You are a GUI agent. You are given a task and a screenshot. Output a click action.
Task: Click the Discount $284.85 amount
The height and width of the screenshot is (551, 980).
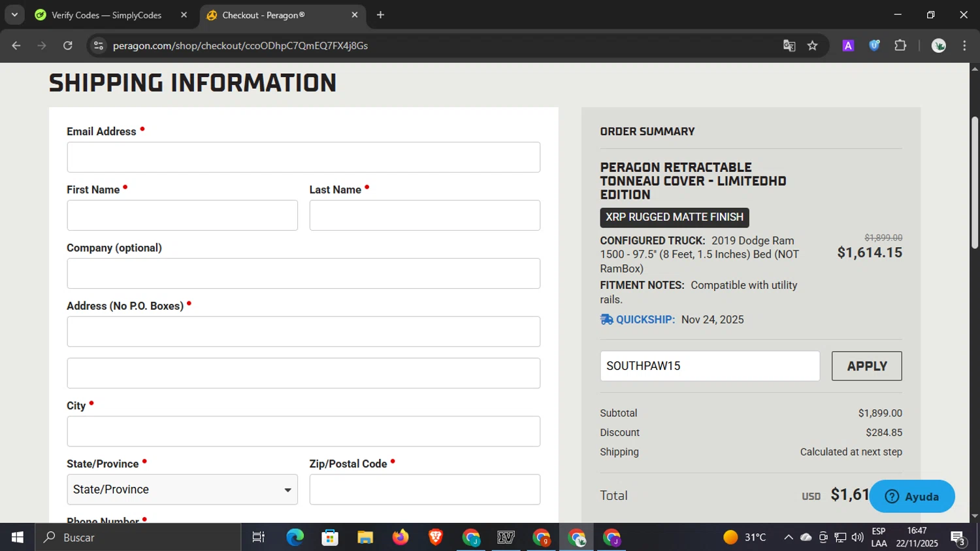point(884,433)
